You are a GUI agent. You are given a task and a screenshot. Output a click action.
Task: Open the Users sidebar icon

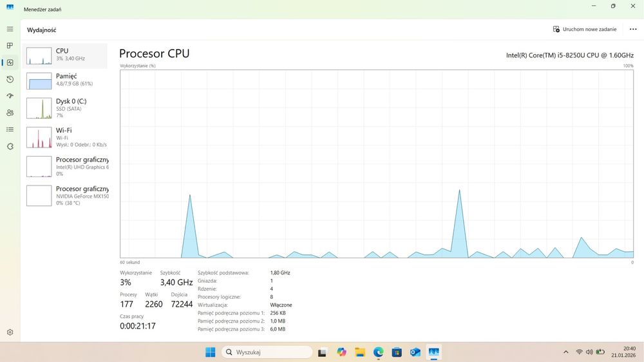[x=10, y=113]
